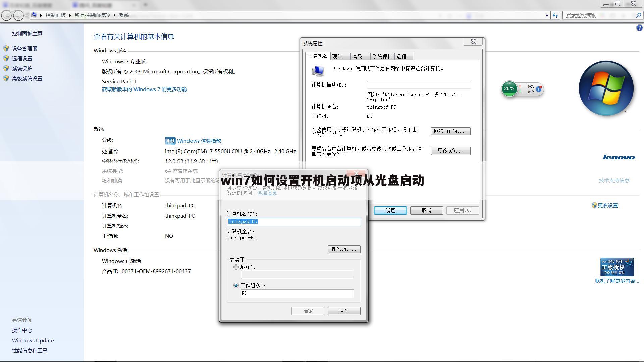
Task: Click the 所有控制面板项 breadcrumb
Action: (92, 15)
